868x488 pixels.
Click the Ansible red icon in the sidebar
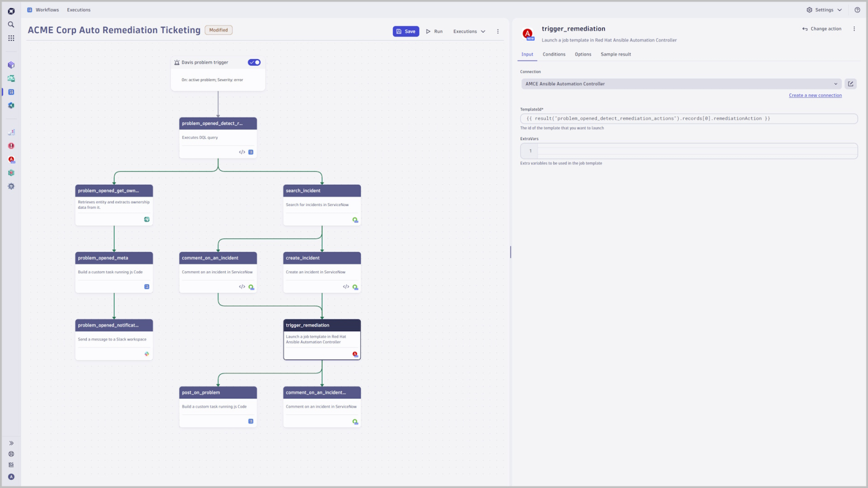pos(11,159)
